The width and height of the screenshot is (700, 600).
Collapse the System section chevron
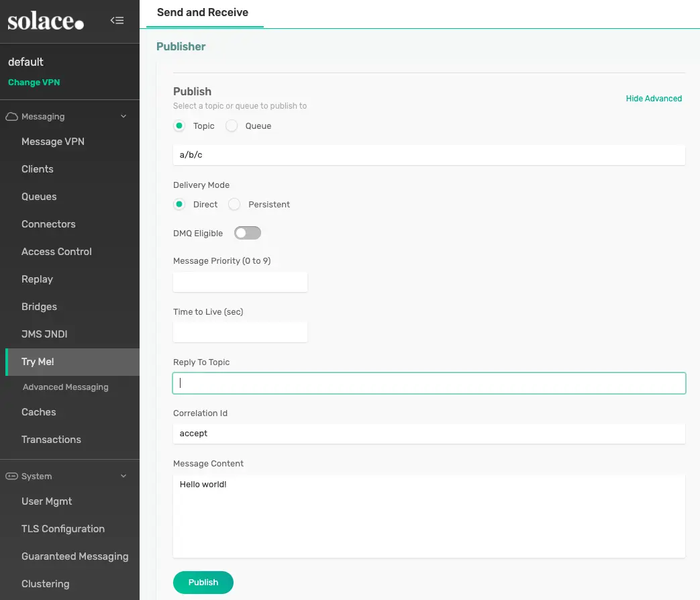tap(123, 476)
